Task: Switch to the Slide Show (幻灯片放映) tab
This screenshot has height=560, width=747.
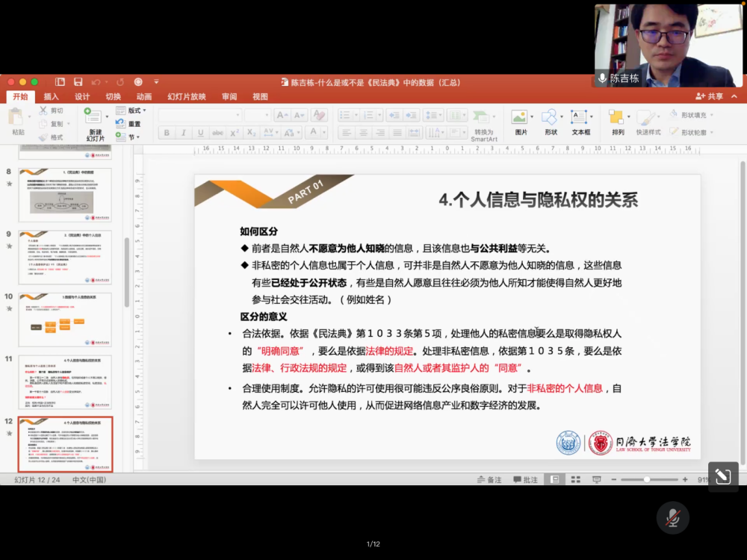Action: pyautogui.click(x=187, y=96)
